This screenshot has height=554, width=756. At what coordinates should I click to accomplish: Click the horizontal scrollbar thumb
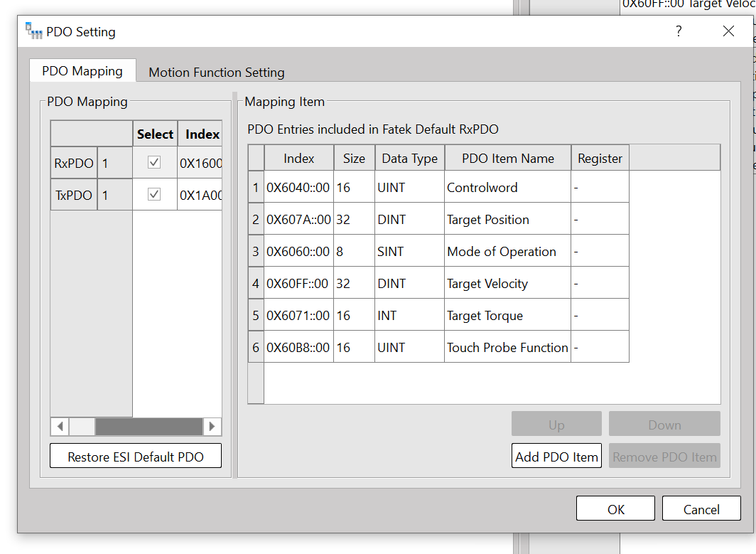tap(148, 427)
